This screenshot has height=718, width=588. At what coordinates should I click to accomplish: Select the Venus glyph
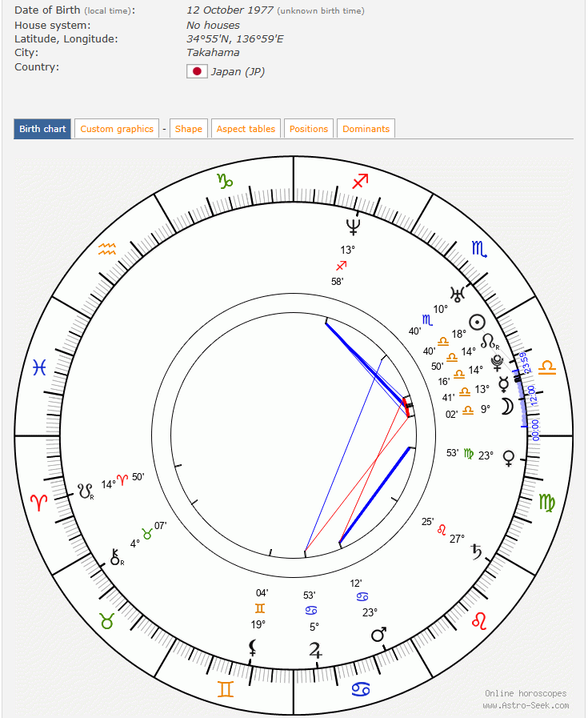(509, 458)
